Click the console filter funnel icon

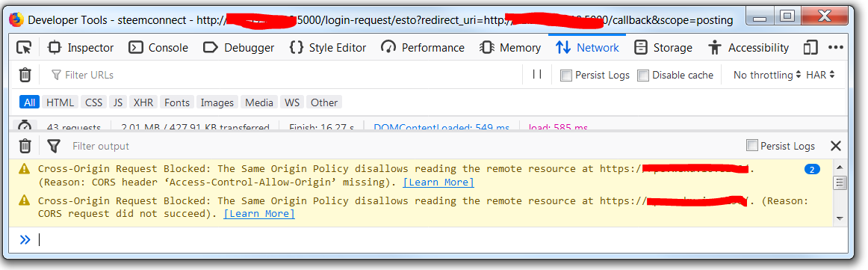pos(53,146)
